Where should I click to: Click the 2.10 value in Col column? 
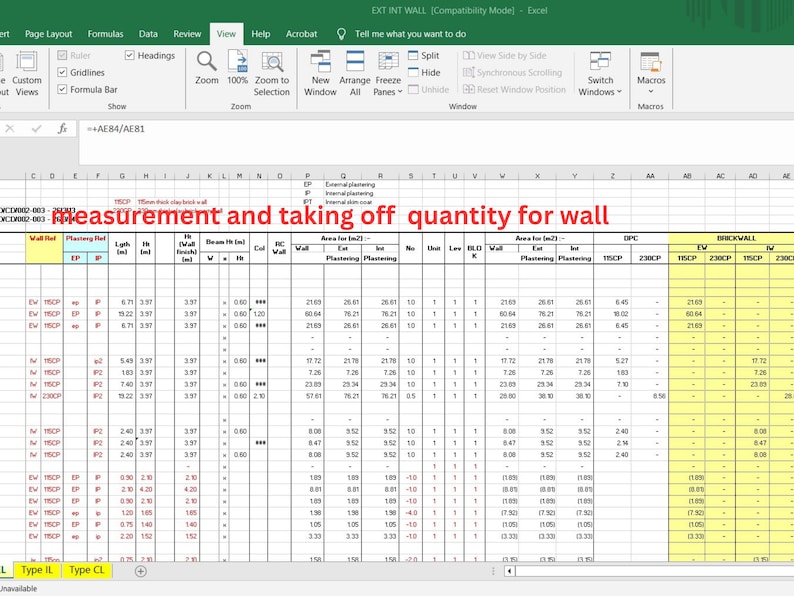(x=259, y=396)
